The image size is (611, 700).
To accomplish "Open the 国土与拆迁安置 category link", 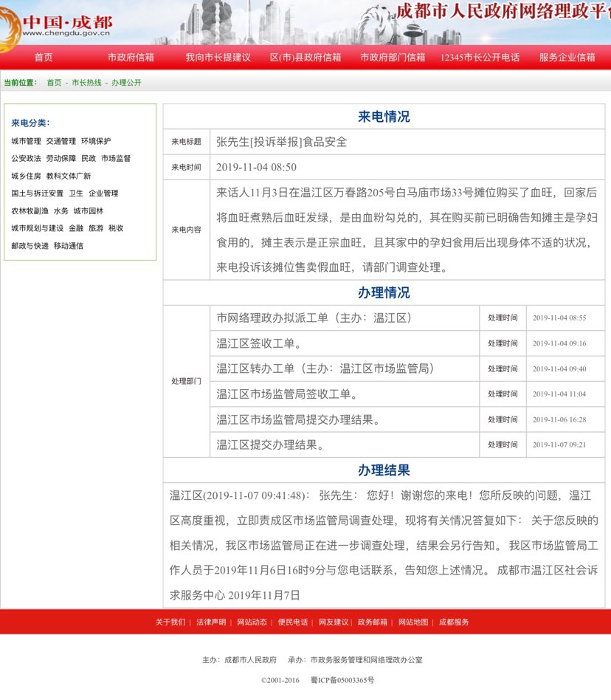I will click(37, 193).
